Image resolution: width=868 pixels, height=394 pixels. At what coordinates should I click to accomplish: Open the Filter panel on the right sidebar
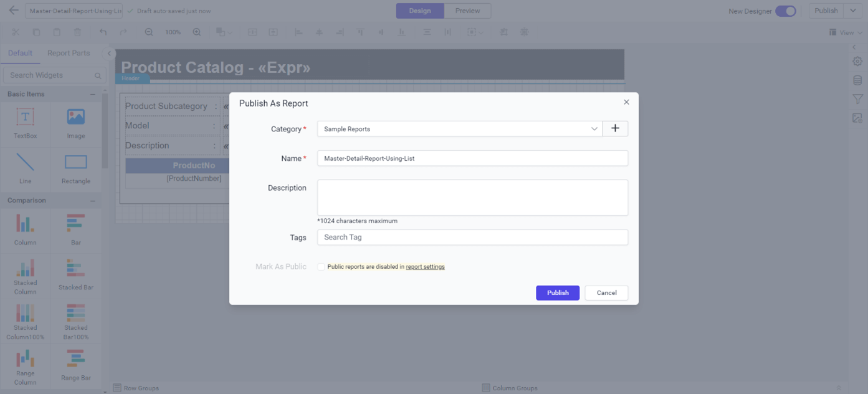857,98
